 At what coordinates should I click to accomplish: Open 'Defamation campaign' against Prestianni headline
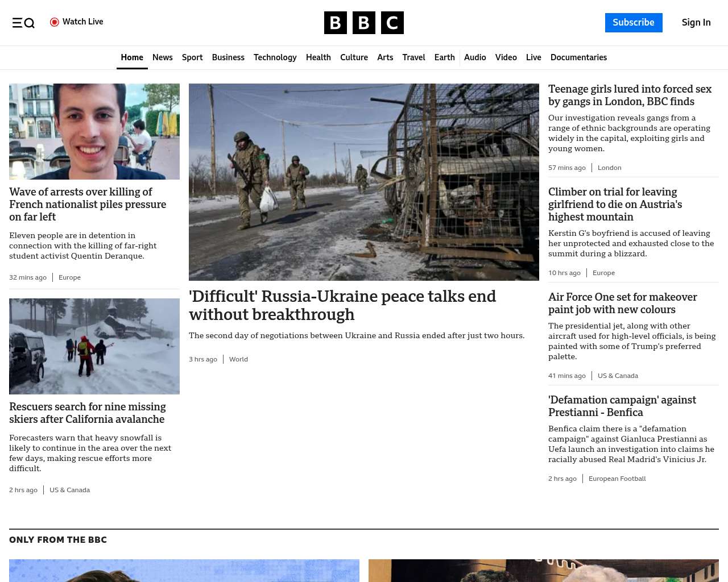(x=622, y=406)
